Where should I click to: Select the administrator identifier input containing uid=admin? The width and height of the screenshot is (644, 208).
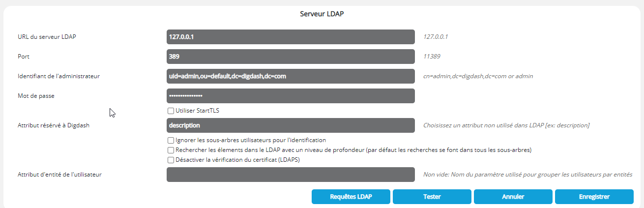pos(291,76)
